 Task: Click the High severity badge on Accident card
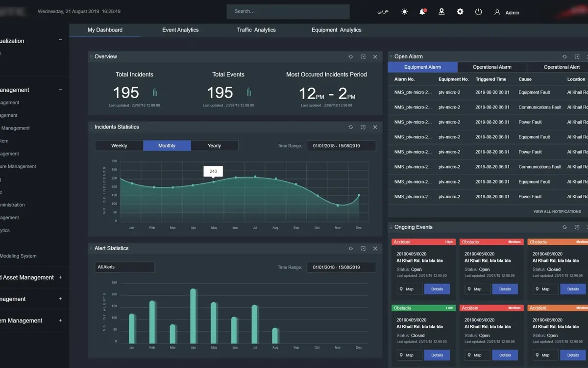[x=449, y=242]
